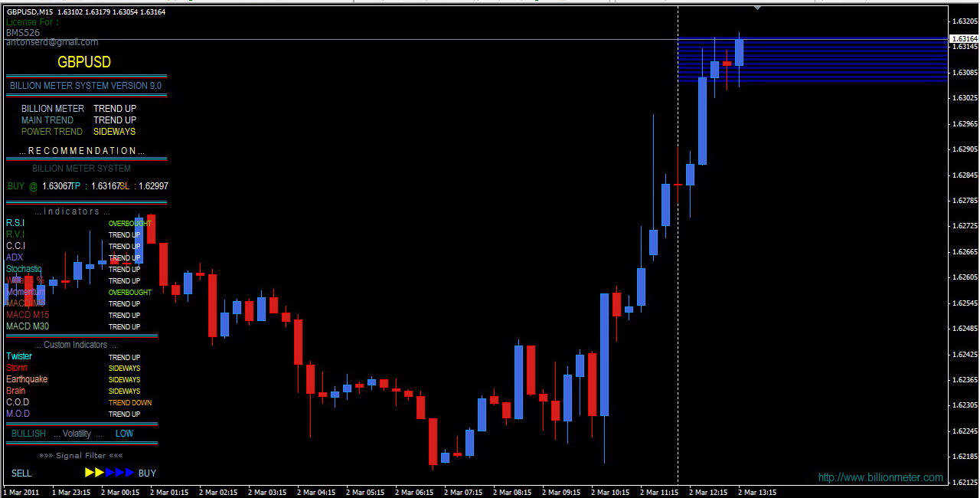
Task: Click the 1.62485 price axis label
Action: click(965, 329)
